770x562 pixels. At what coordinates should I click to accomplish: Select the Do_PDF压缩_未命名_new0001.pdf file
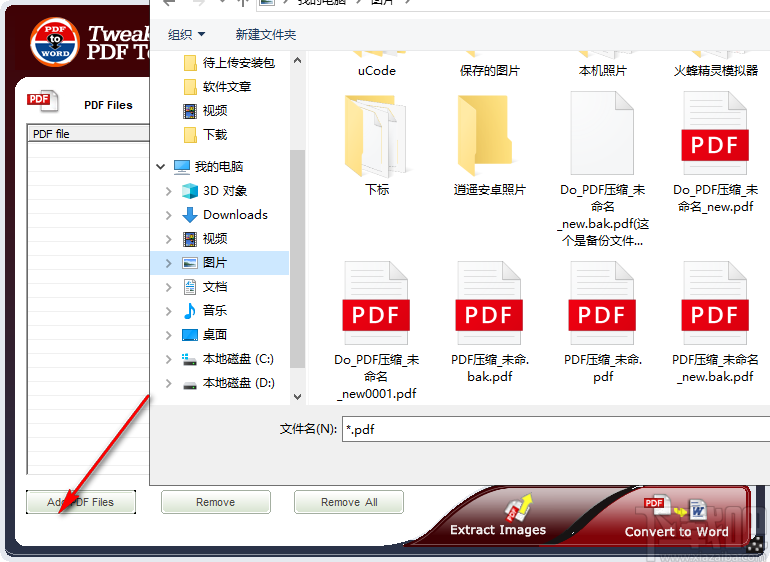pyautogui.click(x=377, y=331)
